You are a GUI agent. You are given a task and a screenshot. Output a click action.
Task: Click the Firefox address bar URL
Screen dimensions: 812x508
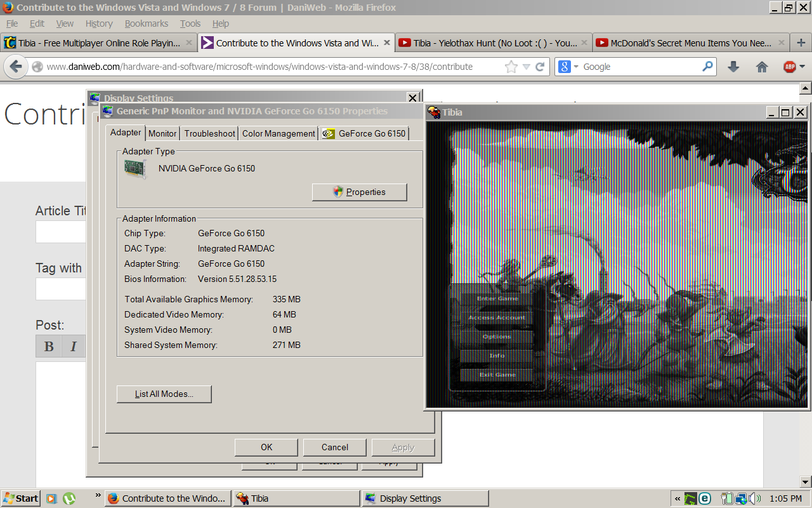pos(259,67)
